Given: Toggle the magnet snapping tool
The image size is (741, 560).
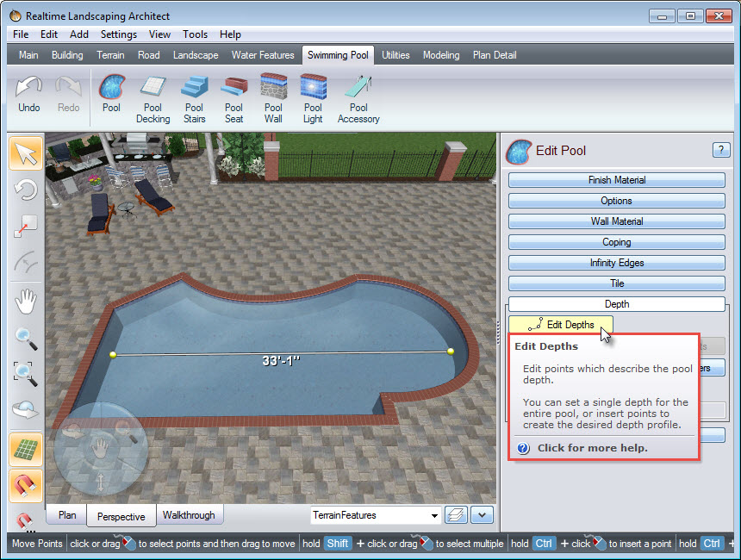Looking at the screenshot, I should tap(25, 486).
